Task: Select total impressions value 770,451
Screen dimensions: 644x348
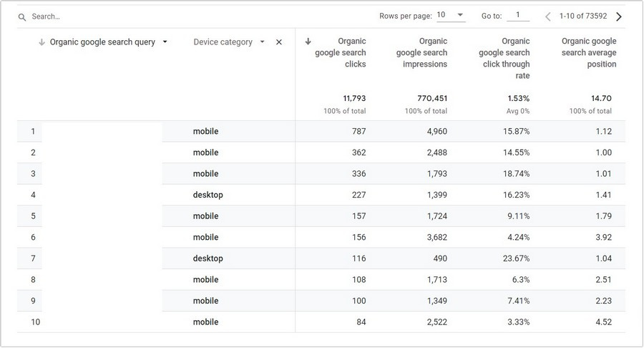Action: 432,98
